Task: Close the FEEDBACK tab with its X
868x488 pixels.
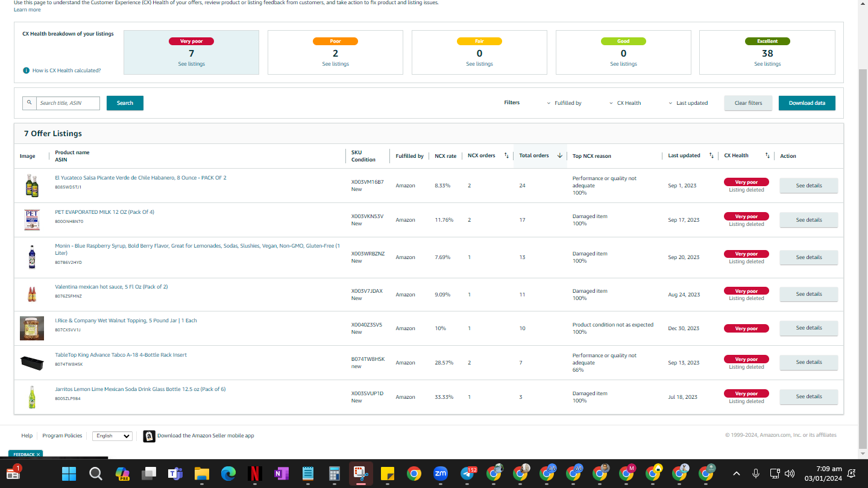Action: click(39, 454)
